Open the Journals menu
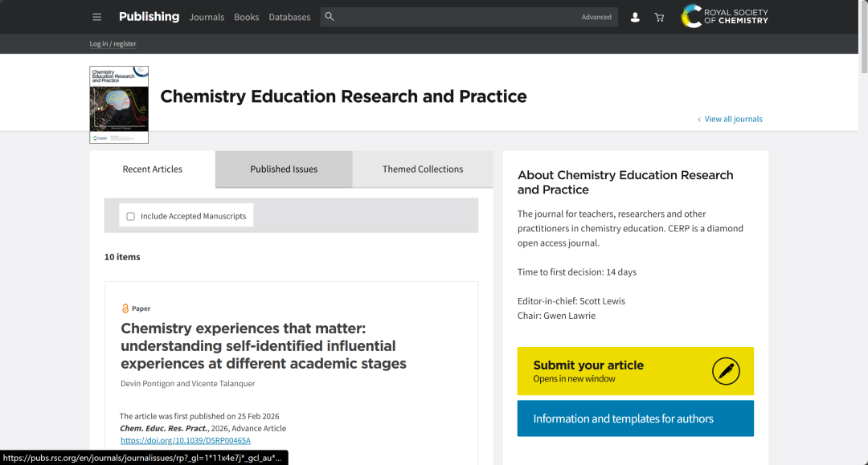Image resolution: width=868 pixels, height=465 pixels. (207, 17)
